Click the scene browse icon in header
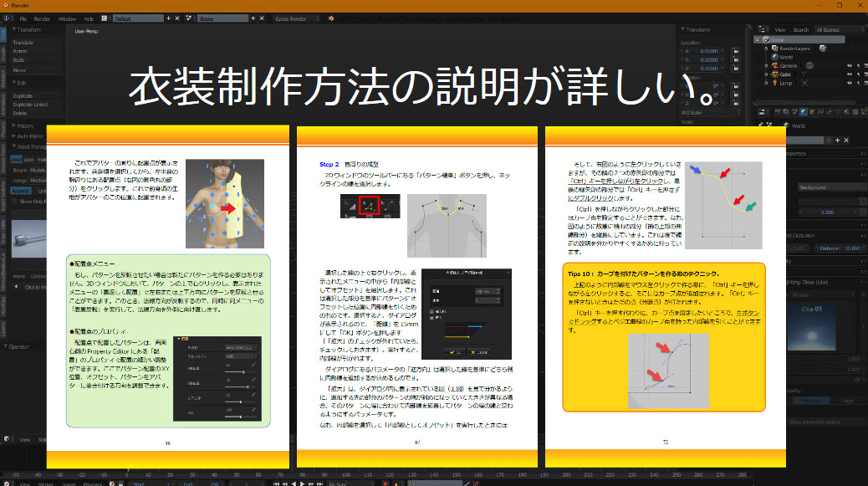Screen dimensions: 868x486 click(190, 18)
